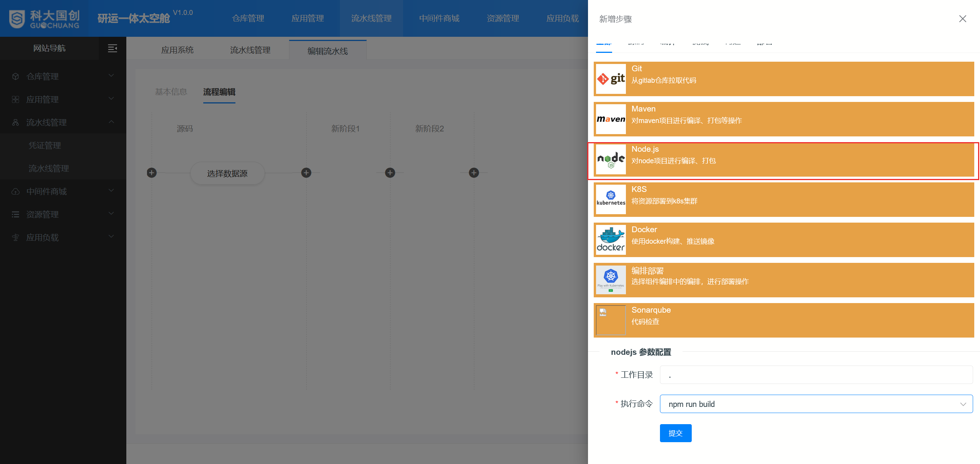Select the Docker step 使用docker构建、推送镜像
The height and width of the screenshot is (464, 980).
(673, 241)
